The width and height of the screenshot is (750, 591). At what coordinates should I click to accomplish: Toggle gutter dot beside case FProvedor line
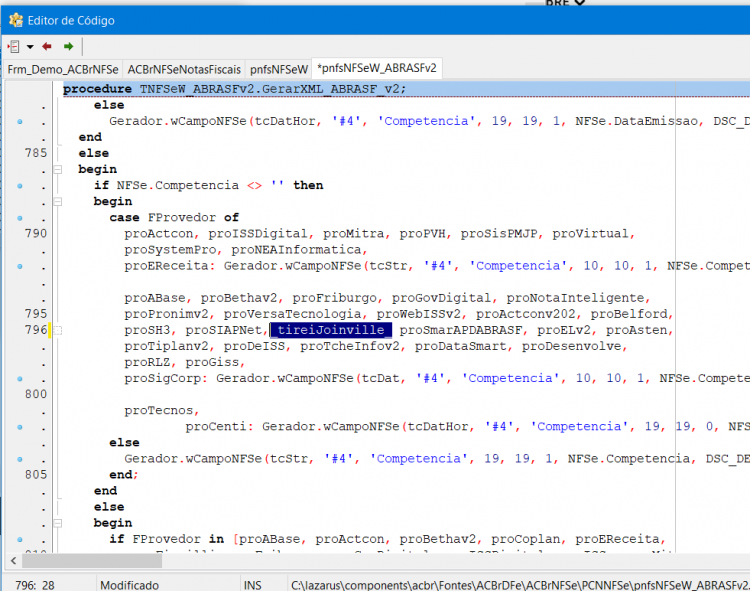coord(20,218)
